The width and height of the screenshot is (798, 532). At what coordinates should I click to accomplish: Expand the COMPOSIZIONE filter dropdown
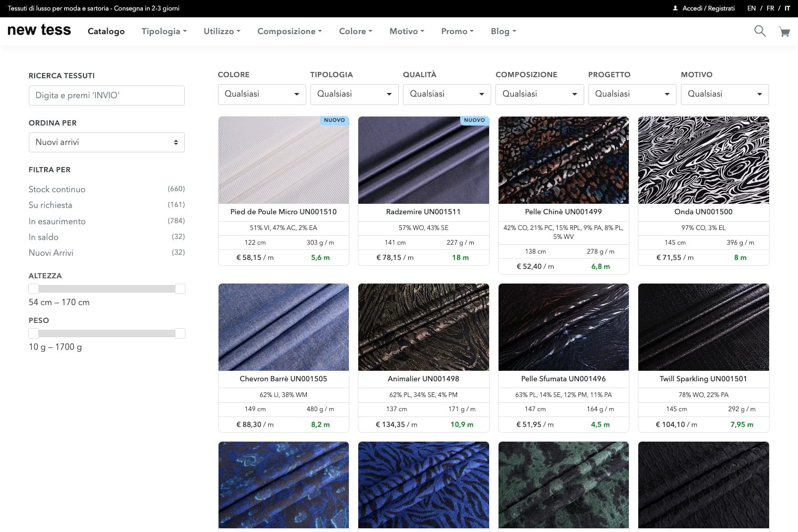[x=539, y=94]
